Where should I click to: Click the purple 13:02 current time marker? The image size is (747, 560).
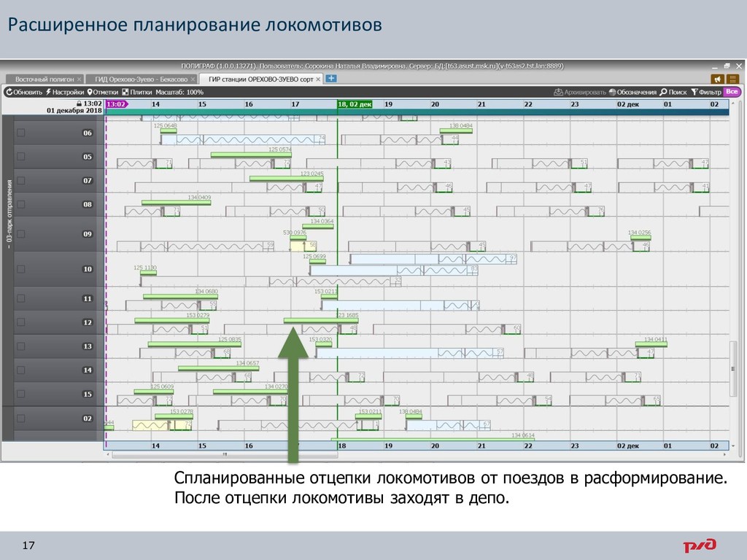point(116,104)
